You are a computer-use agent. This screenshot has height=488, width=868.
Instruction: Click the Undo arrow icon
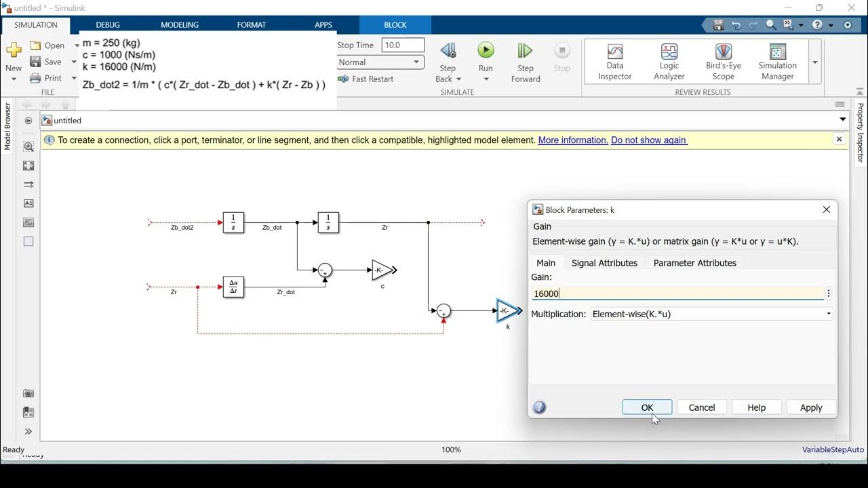click(x=736, y=25)
